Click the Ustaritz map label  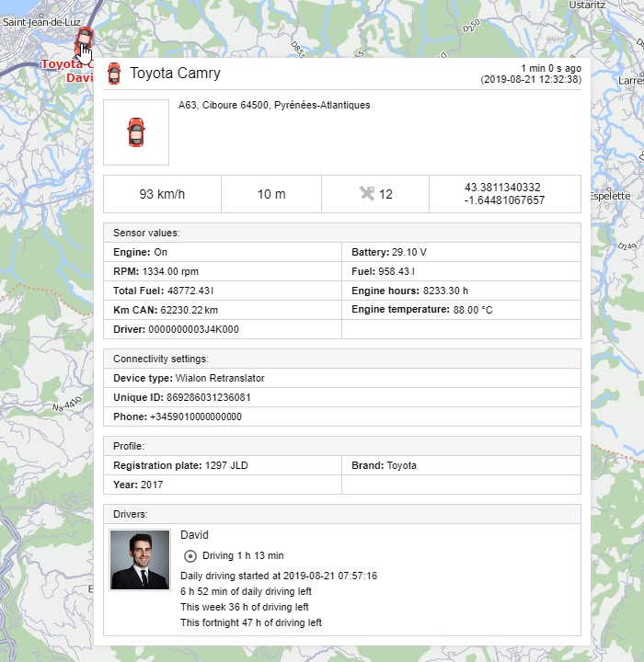587,6
